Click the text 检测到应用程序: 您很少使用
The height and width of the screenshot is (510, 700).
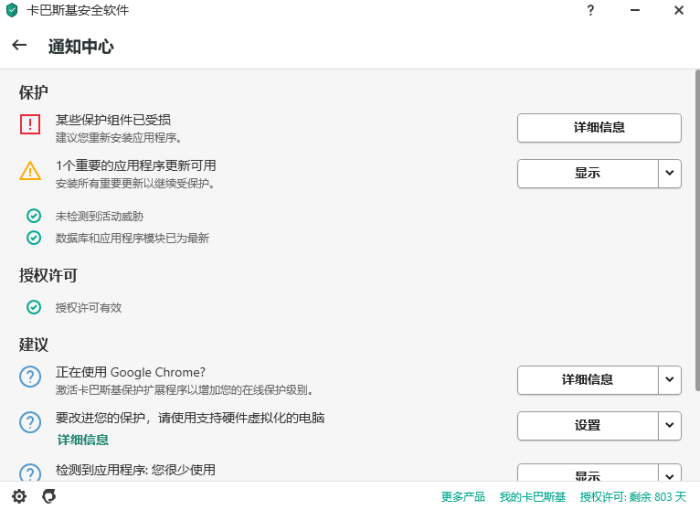click(x=135, y=470)
